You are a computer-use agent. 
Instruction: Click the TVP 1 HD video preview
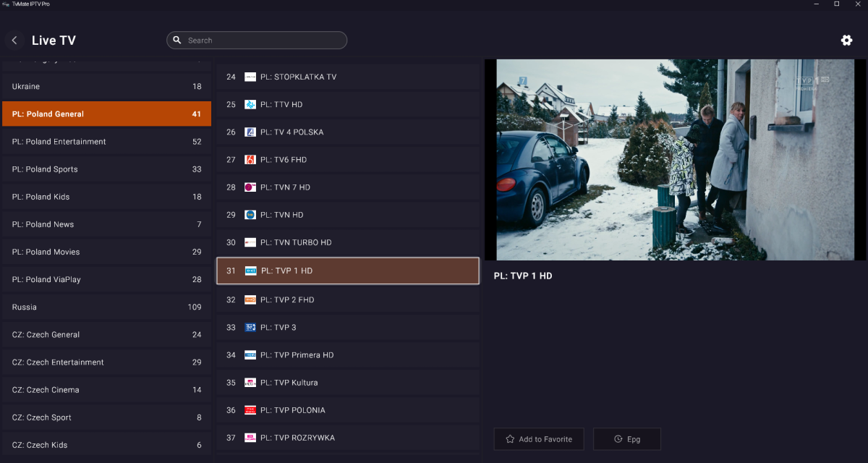pyautogui.click(x=676, y=160)
